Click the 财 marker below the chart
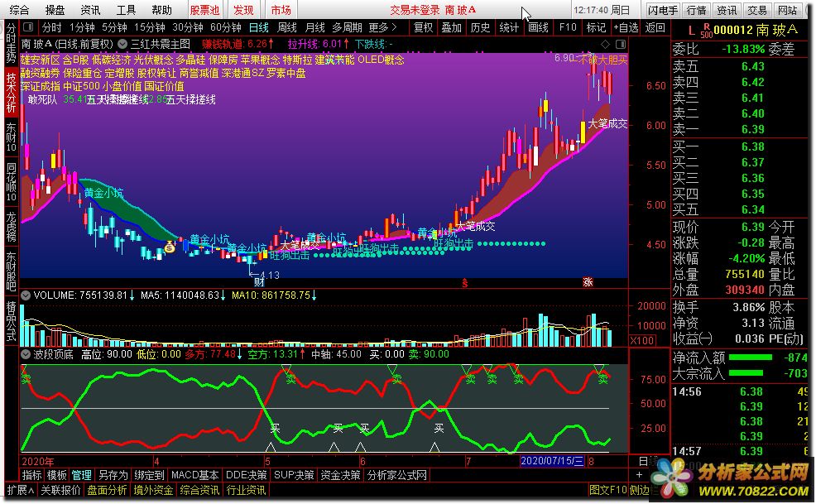The image size is (816, 504). pos(259,283)
